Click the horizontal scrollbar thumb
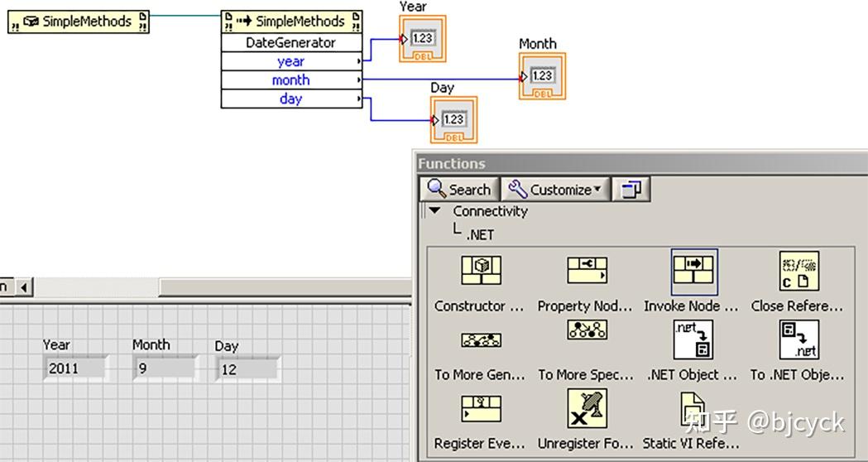The height and width of the screenshot is (462, 868). [x=285, y=287]
